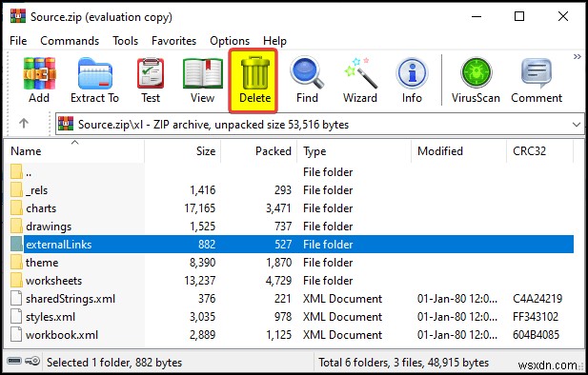Sort by the Packed column header
The width and height of the screenshot is (588, 375).
259,151
